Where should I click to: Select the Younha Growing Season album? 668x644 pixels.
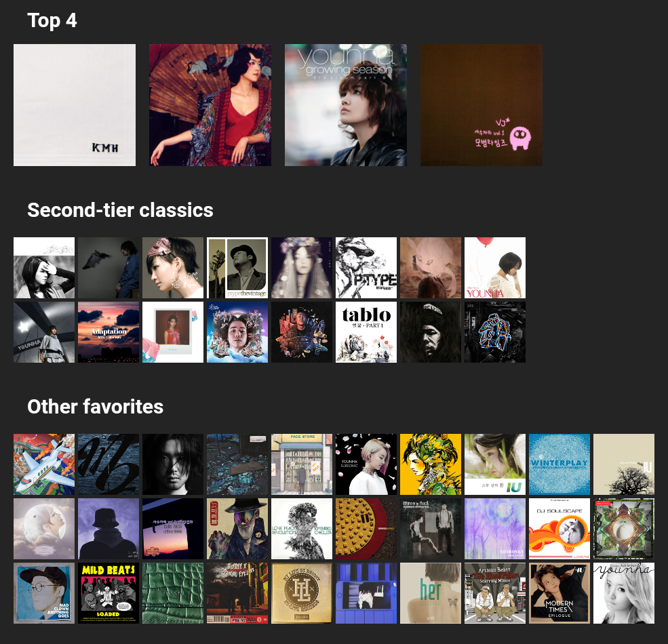345,105
